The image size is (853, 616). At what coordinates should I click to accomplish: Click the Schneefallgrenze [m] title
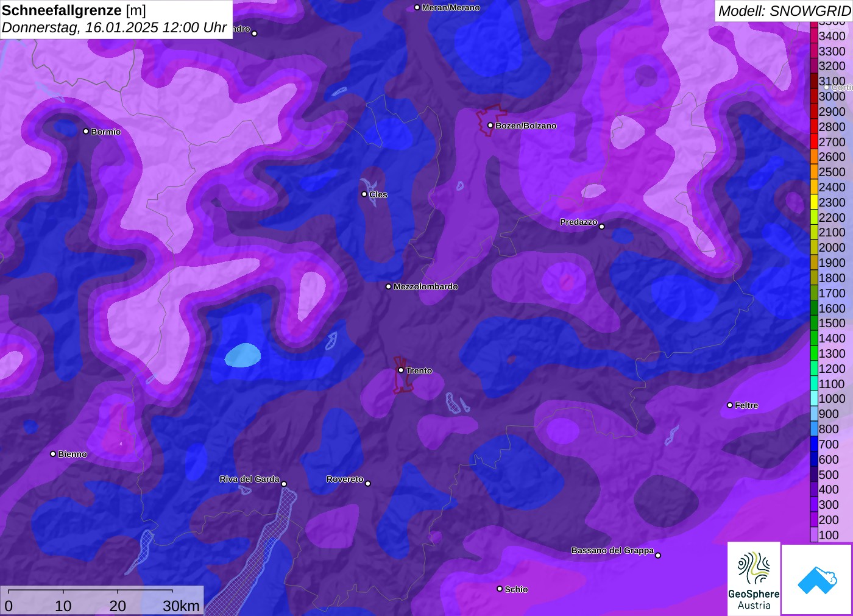pos(74,10)
